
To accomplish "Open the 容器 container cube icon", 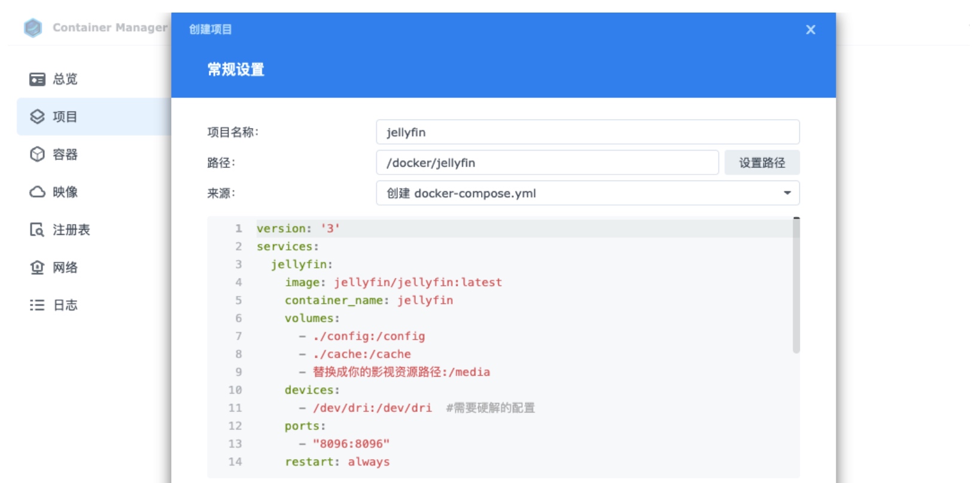I will tap(37, 154).
